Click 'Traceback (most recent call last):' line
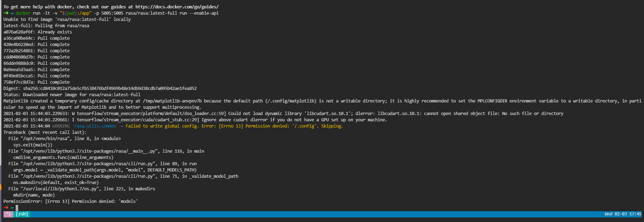Screen dimensions: 644x222 (x=45, y=132)
